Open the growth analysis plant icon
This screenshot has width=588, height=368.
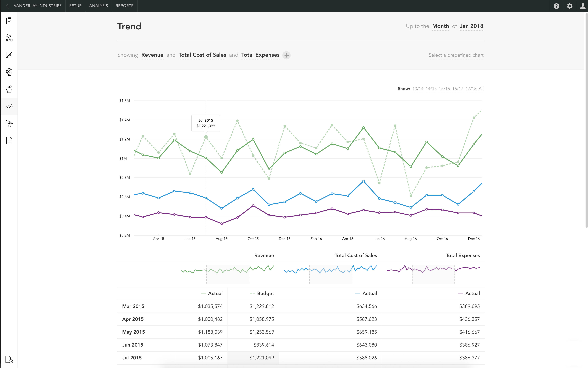point(9,89)
